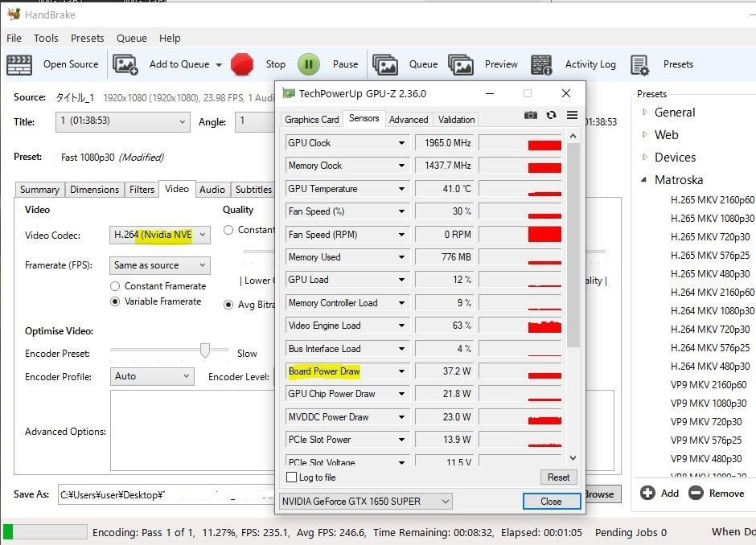
Task: Stop encoding with the red stop icon
Action: (x=242, y=64)
